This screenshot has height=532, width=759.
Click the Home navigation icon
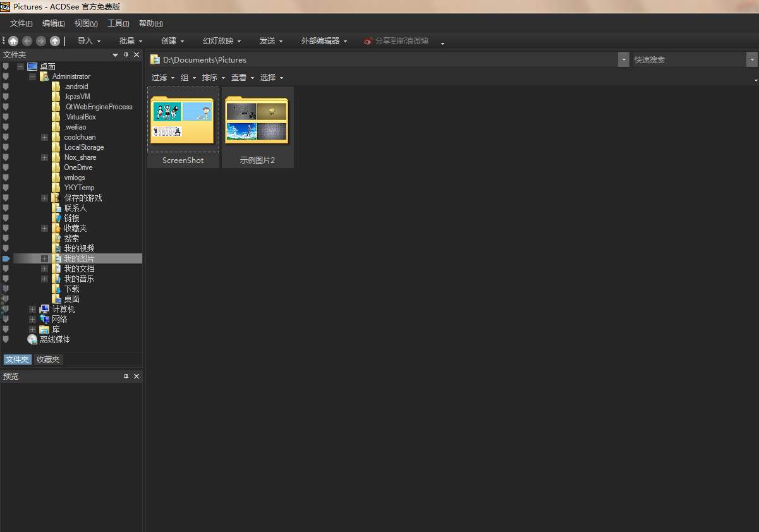point(13,41)
